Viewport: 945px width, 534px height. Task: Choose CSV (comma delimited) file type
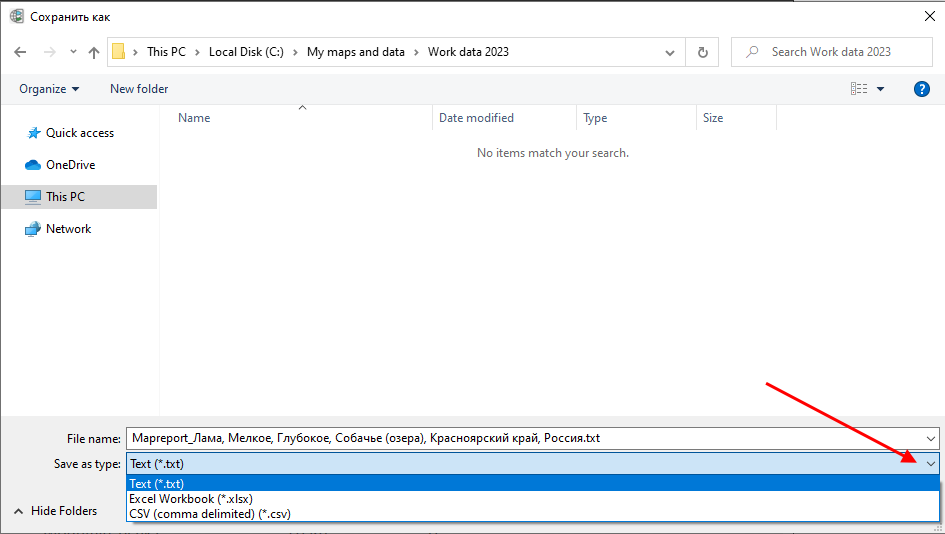pos(210,514)
